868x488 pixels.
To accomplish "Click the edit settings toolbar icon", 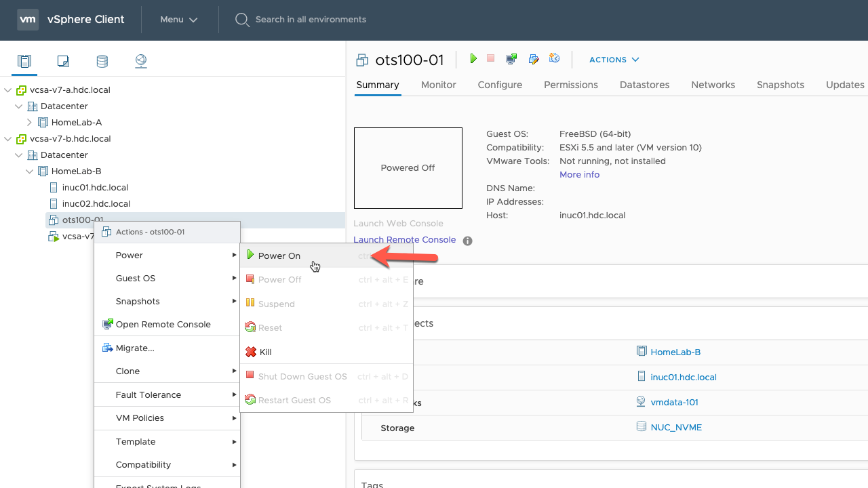I will [x=534, y=59].
